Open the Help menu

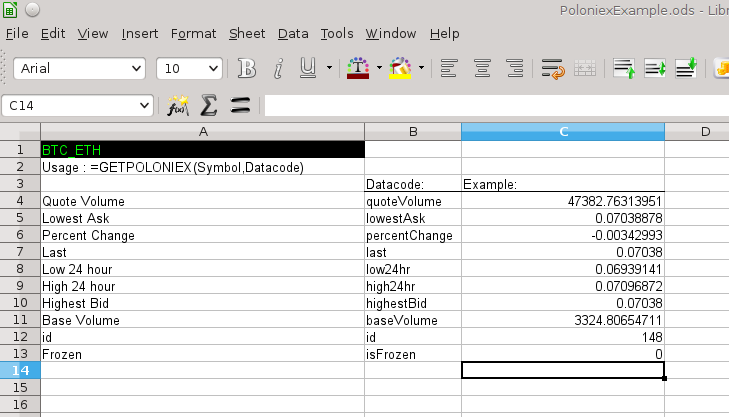[x=444, y=33]
